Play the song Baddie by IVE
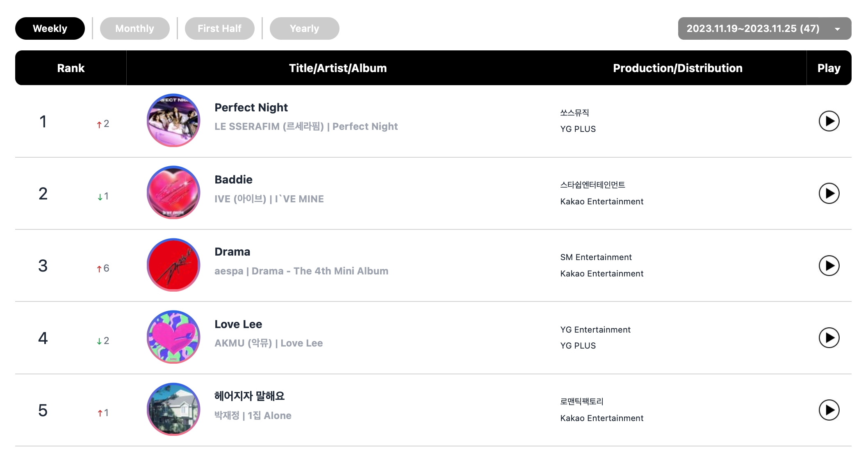868x453 pixels. point(829,193)
